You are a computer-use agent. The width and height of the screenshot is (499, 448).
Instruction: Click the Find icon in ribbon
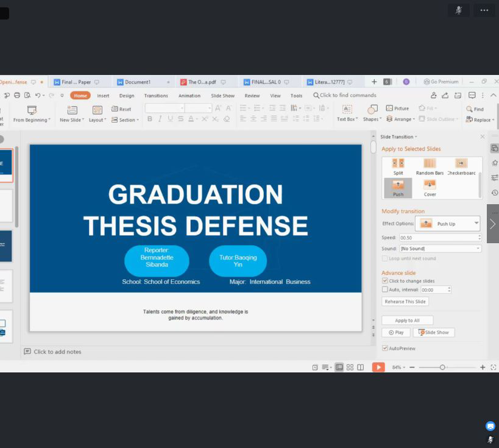coord(470,109)
